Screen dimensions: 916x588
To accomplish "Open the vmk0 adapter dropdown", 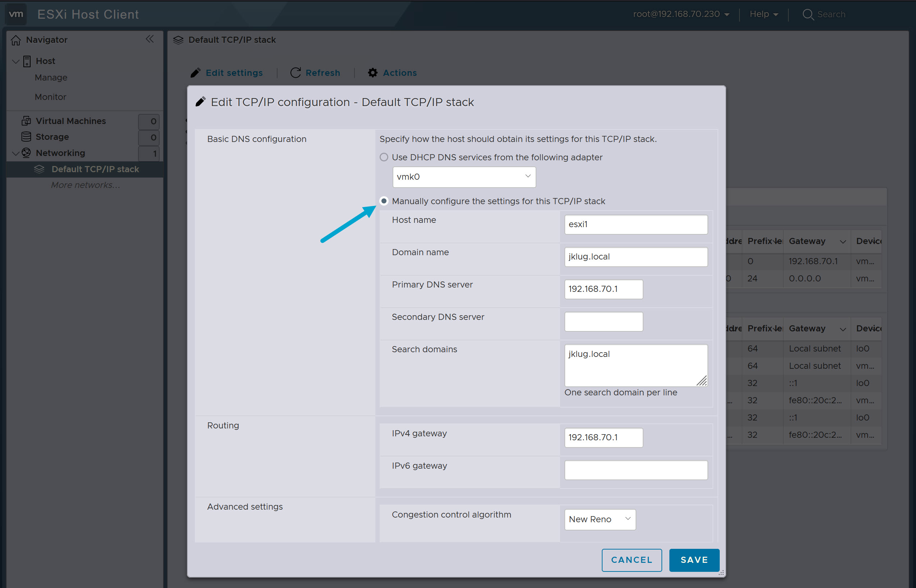I will coord(528,177).
